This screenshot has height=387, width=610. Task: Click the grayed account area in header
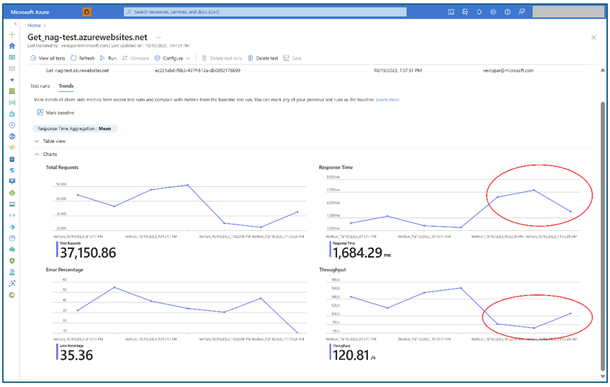(x=568, y=12)
